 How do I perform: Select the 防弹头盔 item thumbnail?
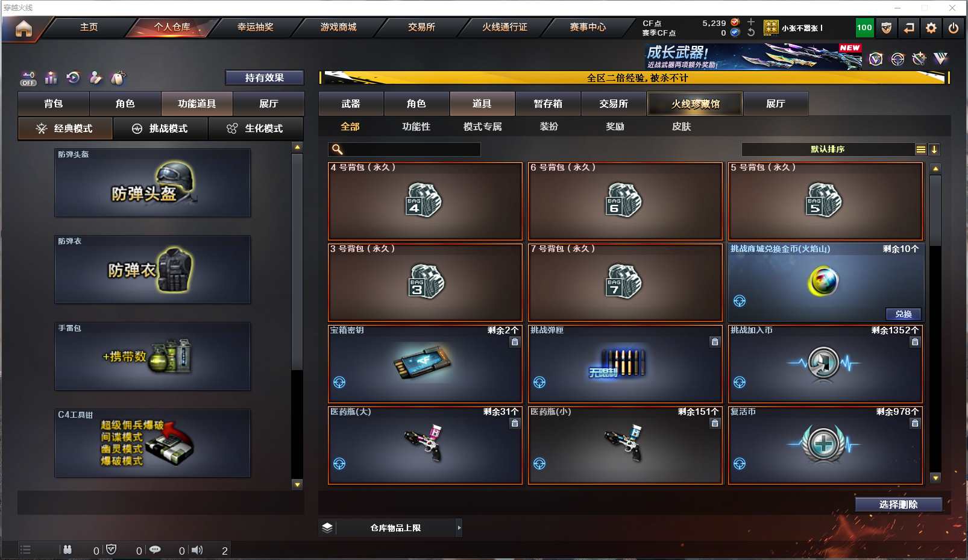click(x=152, y=183)
